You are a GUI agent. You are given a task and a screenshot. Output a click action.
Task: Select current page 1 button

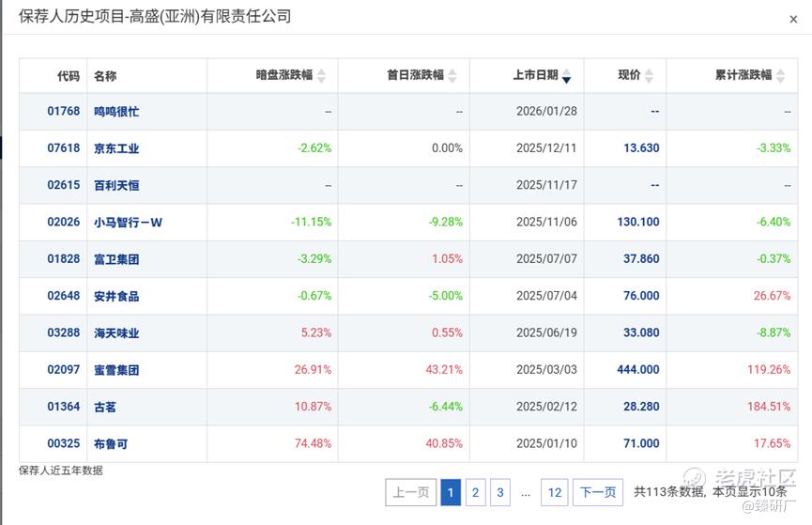coord(451,492)
